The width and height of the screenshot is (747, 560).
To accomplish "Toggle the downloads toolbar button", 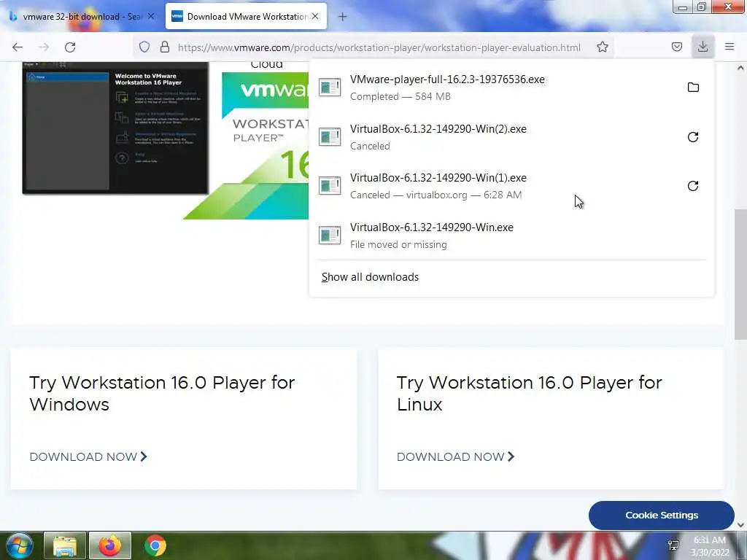I will pyautogui.click(x=703, y=47).
